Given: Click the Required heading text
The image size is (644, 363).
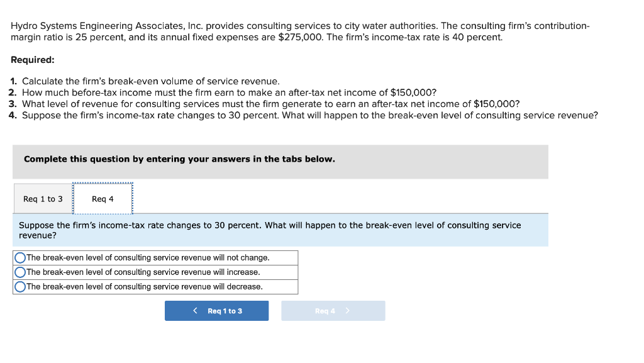Looking at the screenshot, I should click(x=30, y=59).
